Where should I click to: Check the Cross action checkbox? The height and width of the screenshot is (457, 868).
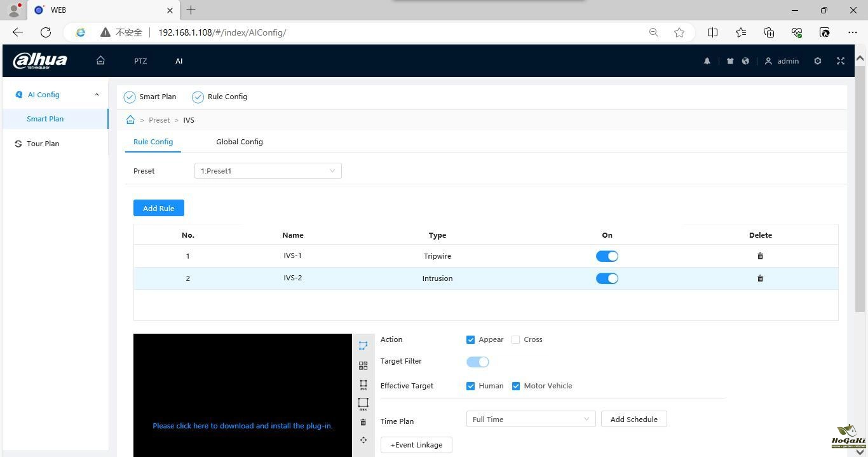[516, 340]
